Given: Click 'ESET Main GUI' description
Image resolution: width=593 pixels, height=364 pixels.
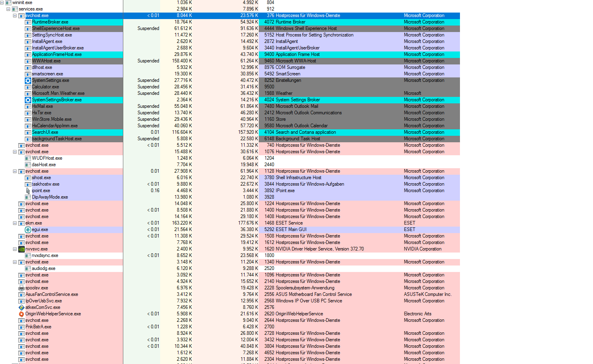Looking at the screenshot, I should [291, 229].
